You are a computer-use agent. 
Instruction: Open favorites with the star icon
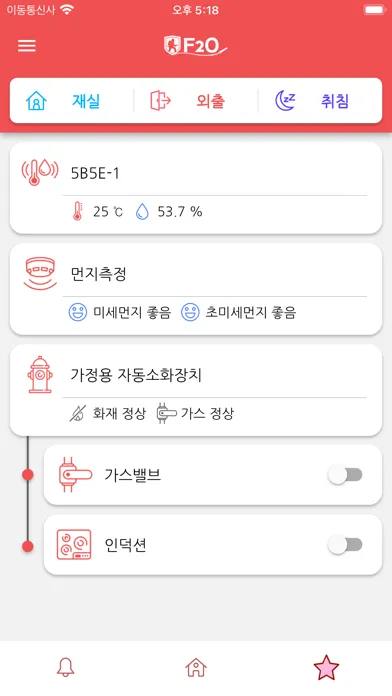click(x=326, y=667)
